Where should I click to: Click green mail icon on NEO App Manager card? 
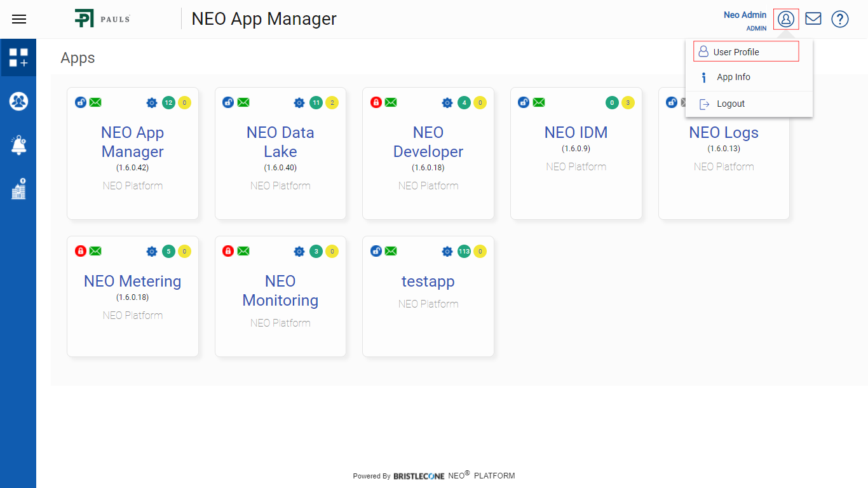point(95,102)
